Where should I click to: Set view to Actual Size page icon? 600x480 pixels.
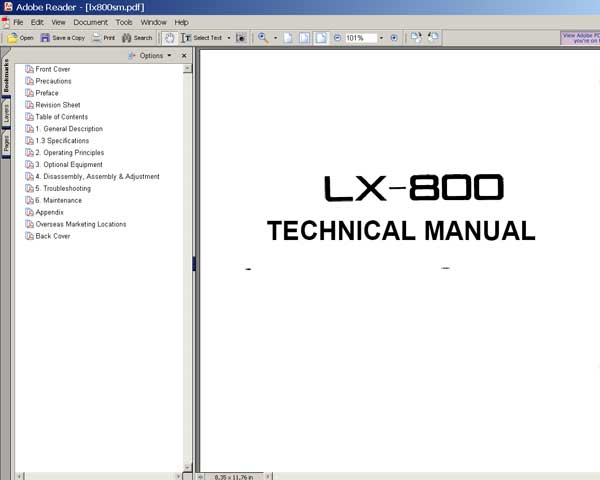(x=288, y=38)
